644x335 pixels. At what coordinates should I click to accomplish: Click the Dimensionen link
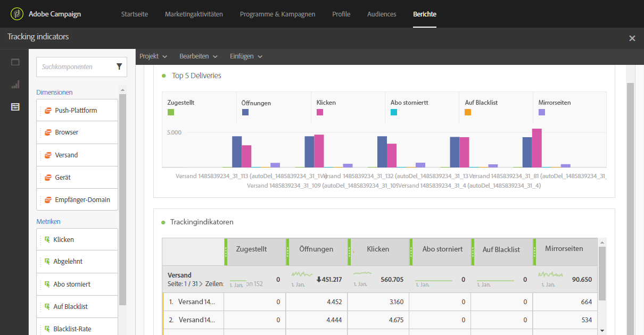point(54,93)
